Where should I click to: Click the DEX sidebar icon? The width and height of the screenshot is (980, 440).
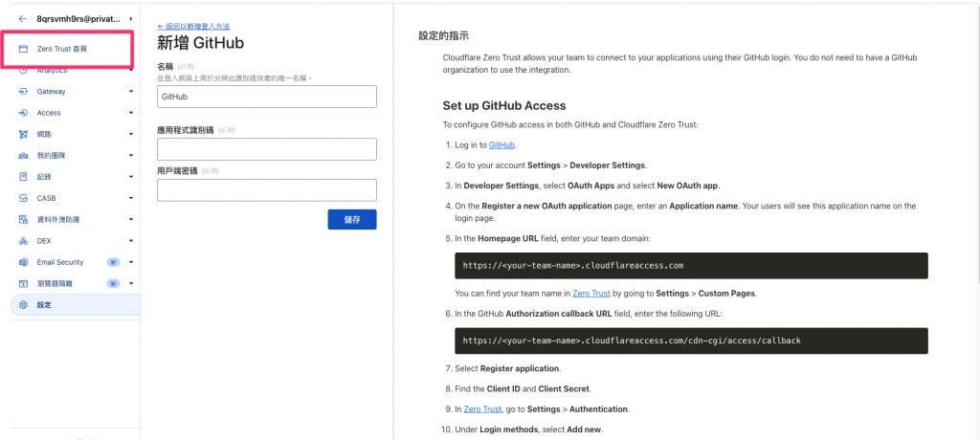(x=23, y=241)
